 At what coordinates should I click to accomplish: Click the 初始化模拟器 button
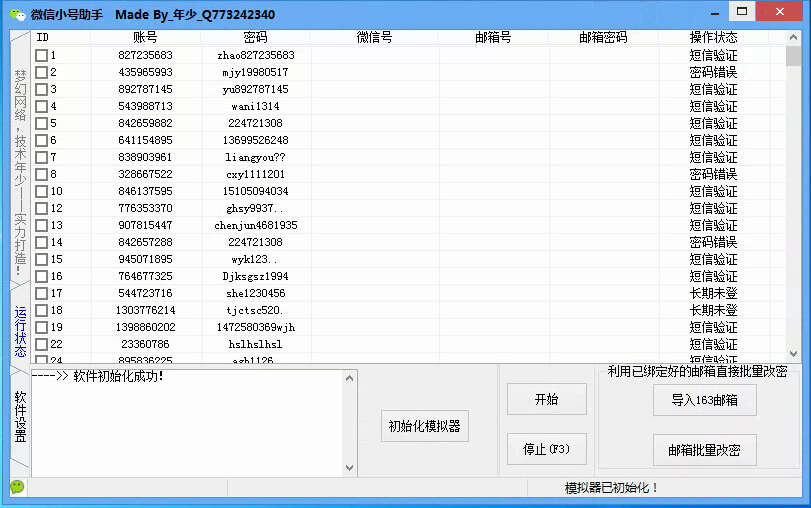[425, 426]
